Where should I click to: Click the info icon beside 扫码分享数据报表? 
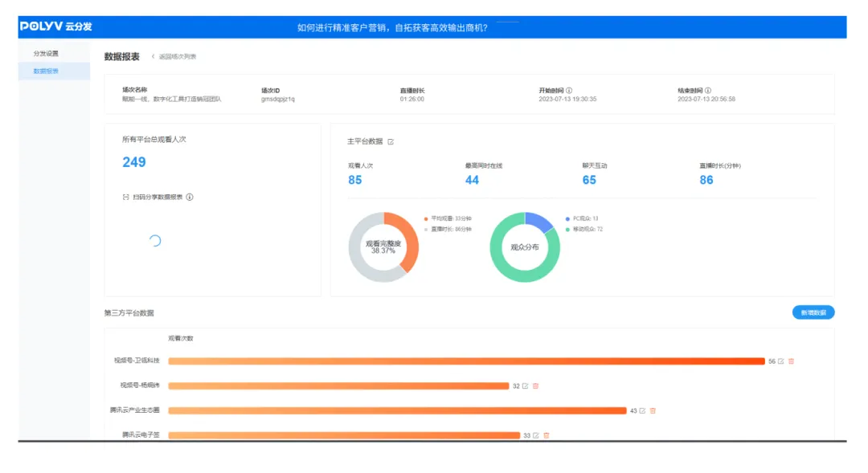coord(190,197)
